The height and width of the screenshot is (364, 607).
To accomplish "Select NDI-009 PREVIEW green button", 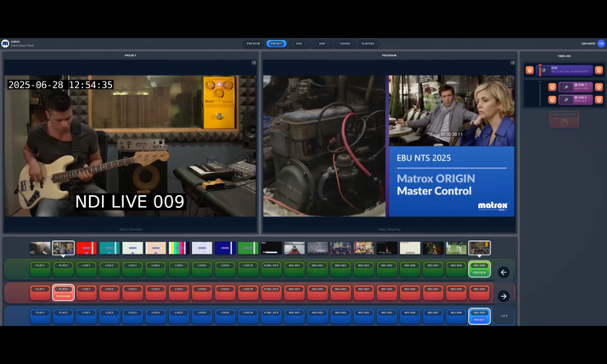I will [480, 269].
